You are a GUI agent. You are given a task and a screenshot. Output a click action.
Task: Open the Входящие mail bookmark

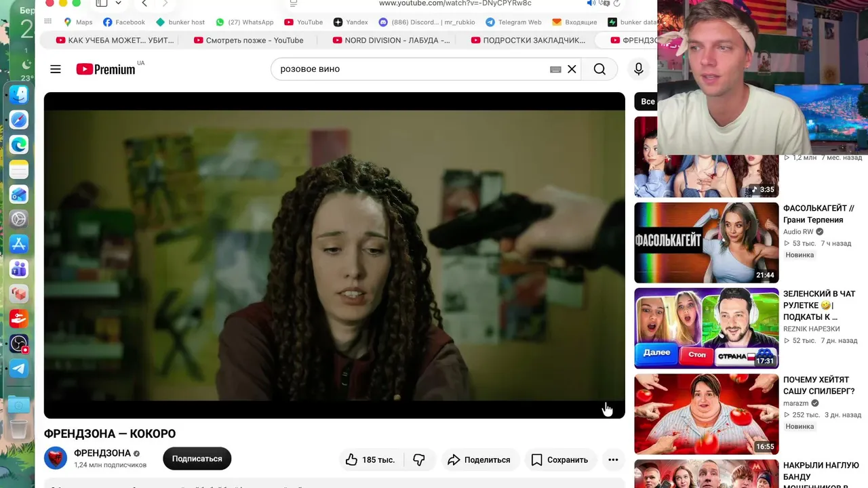coord(575,22)
